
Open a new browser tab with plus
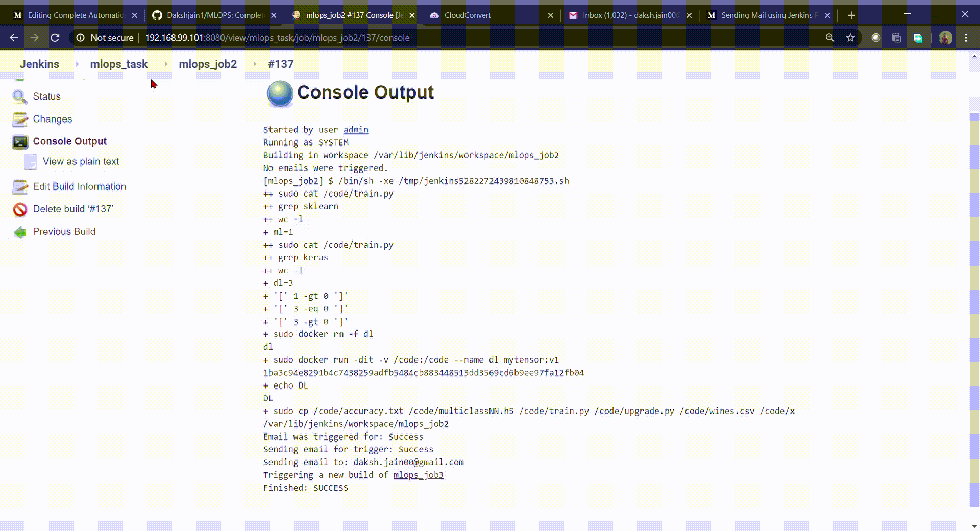[851, 15]
